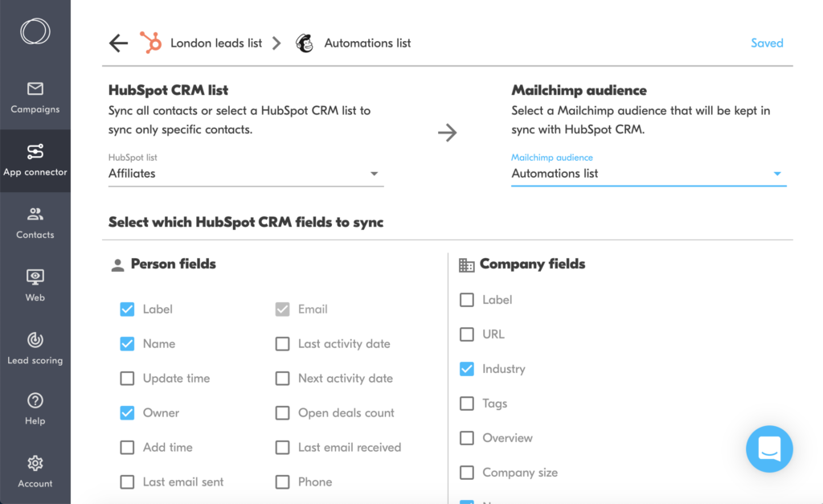Viewport: 823px width, 504px height.
Task: Click the HubSpot logo in the breadcrumb
Action: [x=149, y=43]
